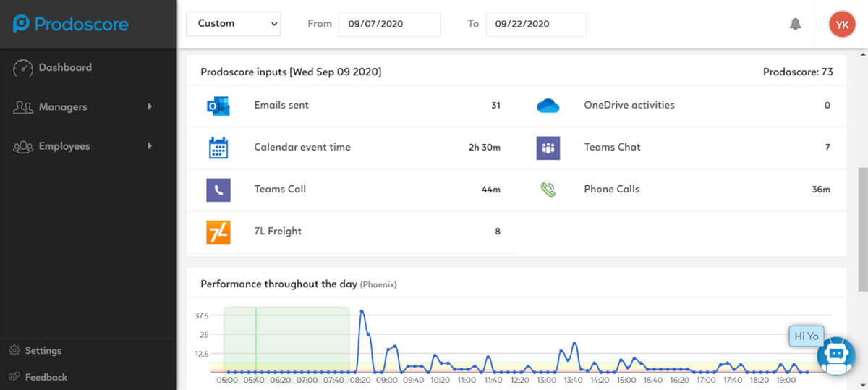Click the Teams Chat icon
The image size is (868, 390).
pyautogui.click(x=548, y=148)
